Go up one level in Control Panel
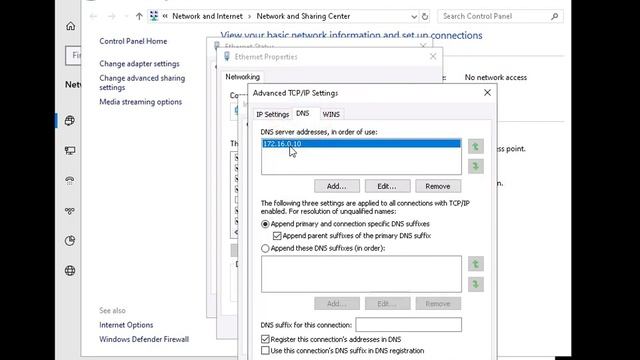Screen dimensions: 640x360 tap(139, 16)
